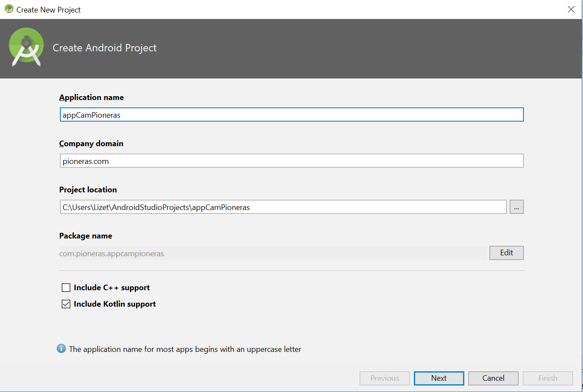The height and width of the screenshot is (392, 583).
Task: Click the Project location label
Action: coord(88,190)
